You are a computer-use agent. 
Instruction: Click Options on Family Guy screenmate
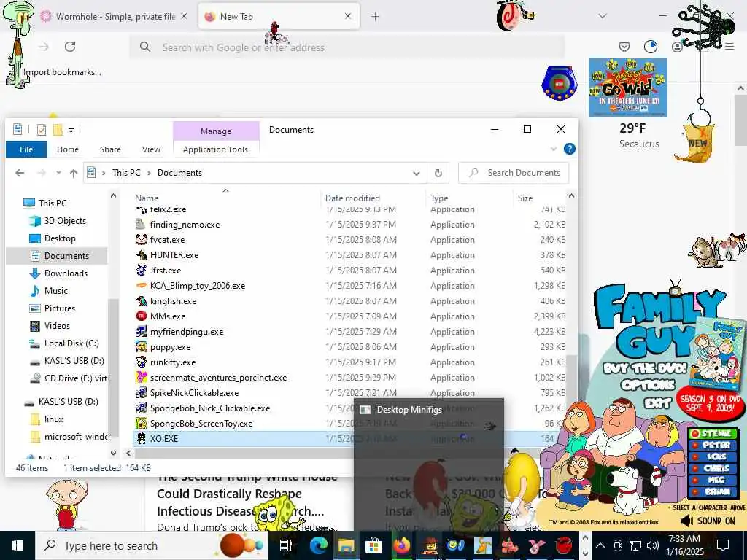point(648,385)
